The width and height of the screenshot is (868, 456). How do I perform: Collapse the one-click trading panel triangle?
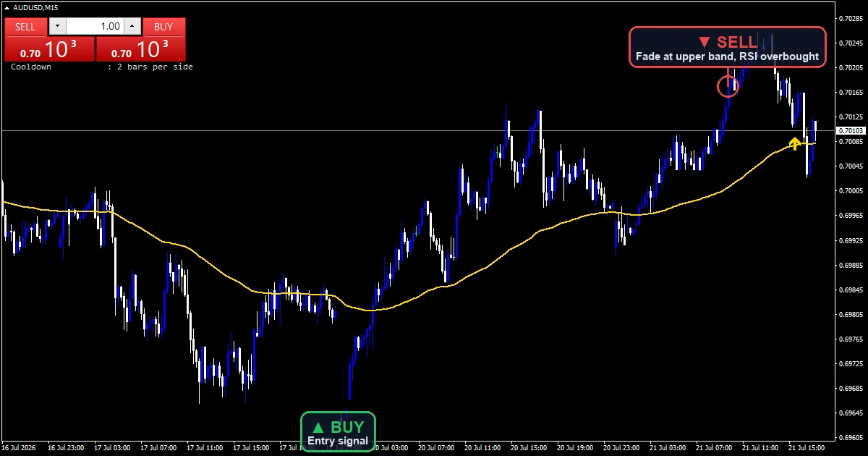point(7,7)
